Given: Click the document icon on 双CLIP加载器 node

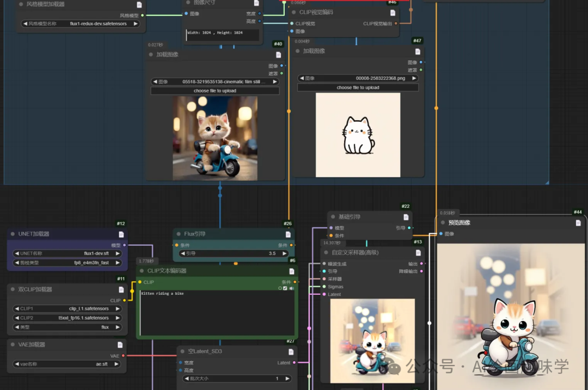Looking at the screenshot, I should click(x=121, y=289).
